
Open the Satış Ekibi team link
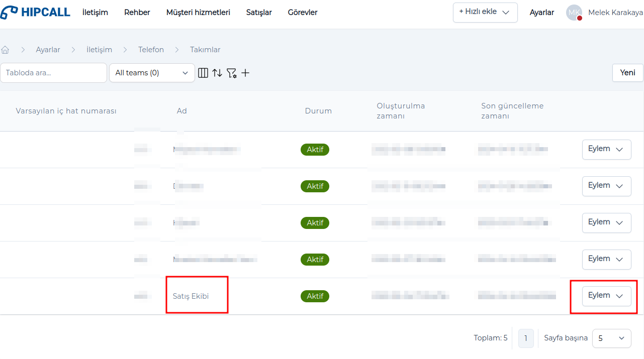coord(191,296)
